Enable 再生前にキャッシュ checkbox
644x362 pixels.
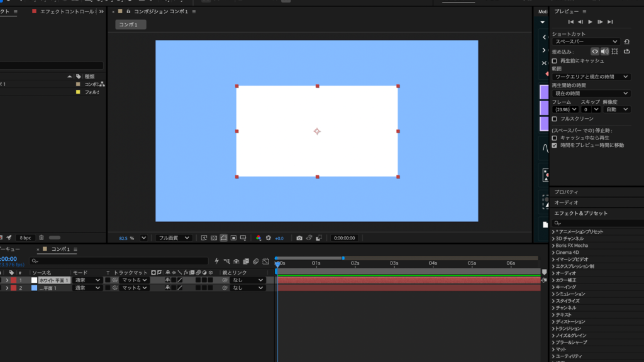555,61
